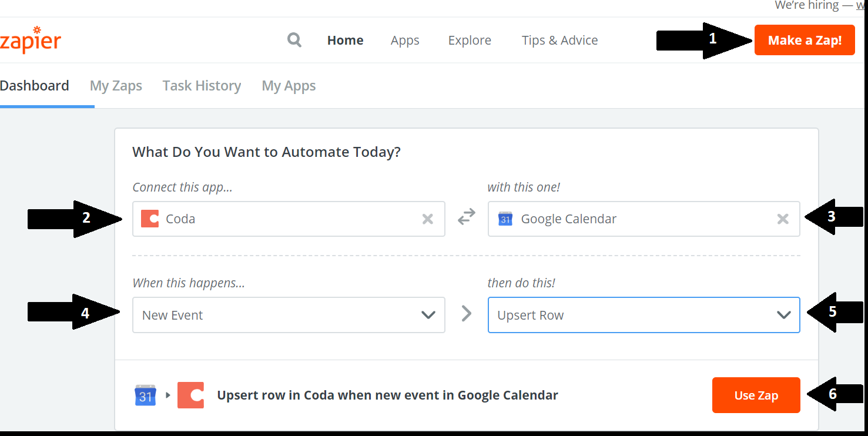Switch to the My Zaps tab
The height and width of the screenshot is (436, 868).
[x=116, y=85]
